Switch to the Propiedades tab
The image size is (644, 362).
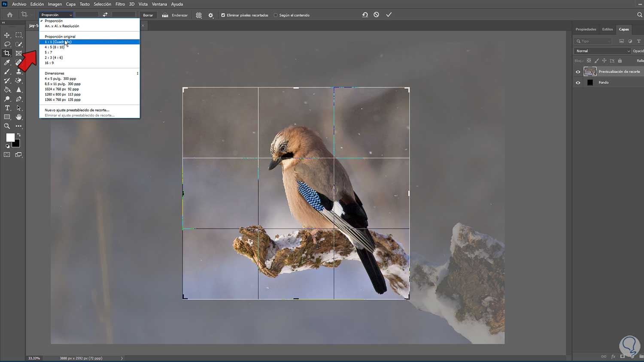586,29
